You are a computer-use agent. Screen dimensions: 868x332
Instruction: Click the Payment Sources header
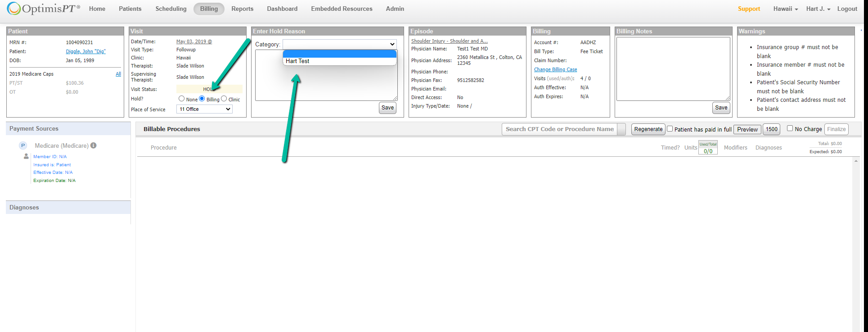pos(68,129)
